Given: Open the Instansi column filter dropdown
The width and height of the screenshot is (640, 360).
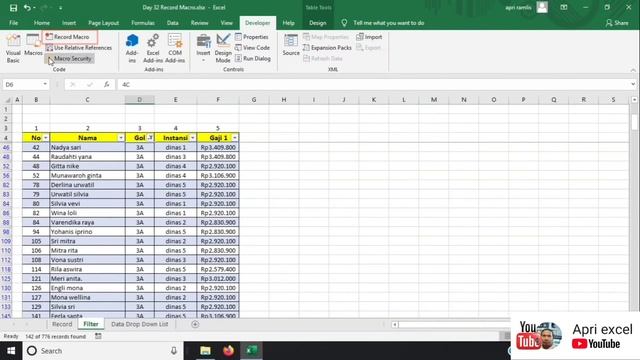Looking at the screenshot, I should [193, 138].
